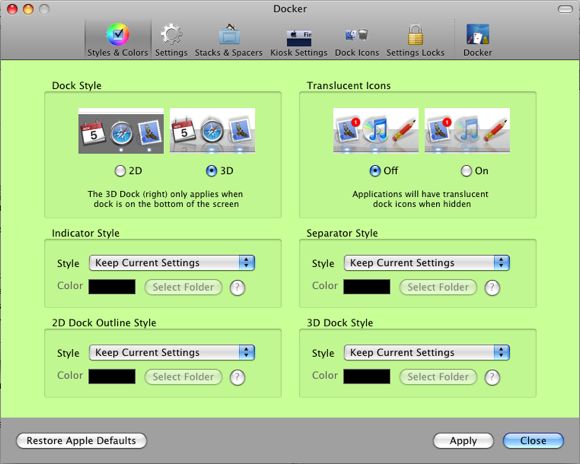
Task: Open Stacks & Spacers toolbar icon
Action: [x=229, y=35]
